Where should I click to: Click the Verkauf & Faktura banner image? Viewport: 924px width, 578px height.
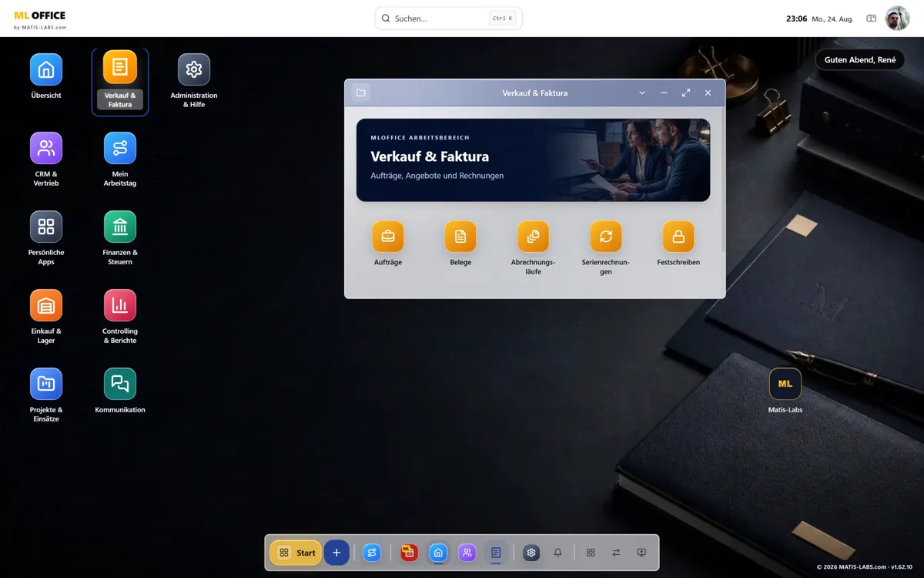(x=533, y=160)
